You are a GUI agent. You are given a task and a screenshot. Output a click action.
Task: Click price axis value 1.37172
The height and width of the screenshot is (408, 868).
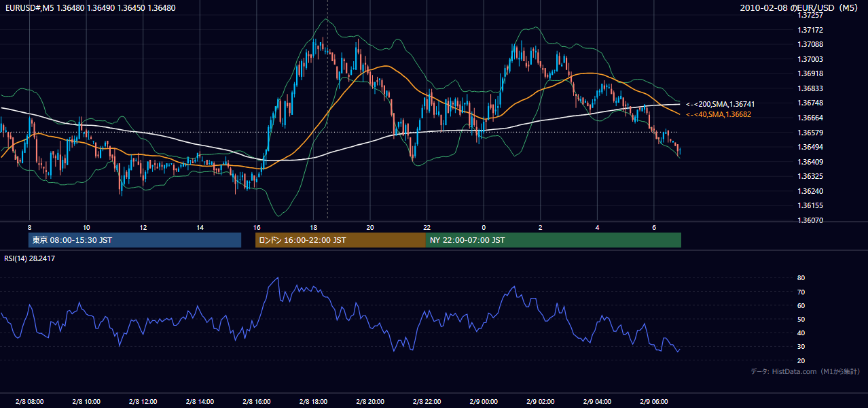coord(812,30)
